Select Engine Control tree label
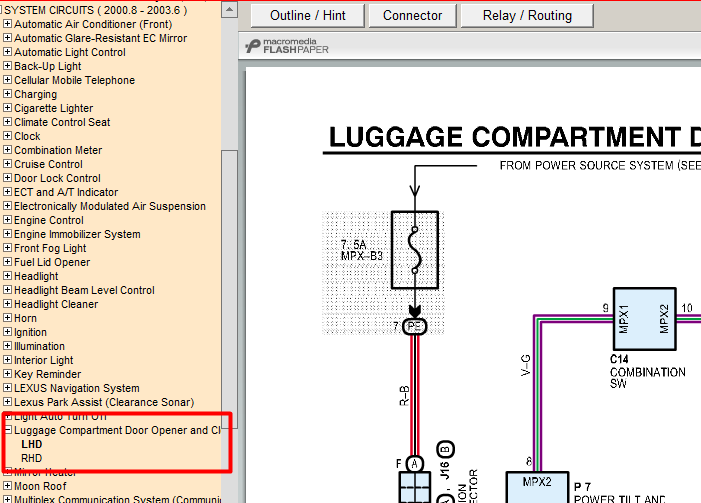 [x=49, y=220]
